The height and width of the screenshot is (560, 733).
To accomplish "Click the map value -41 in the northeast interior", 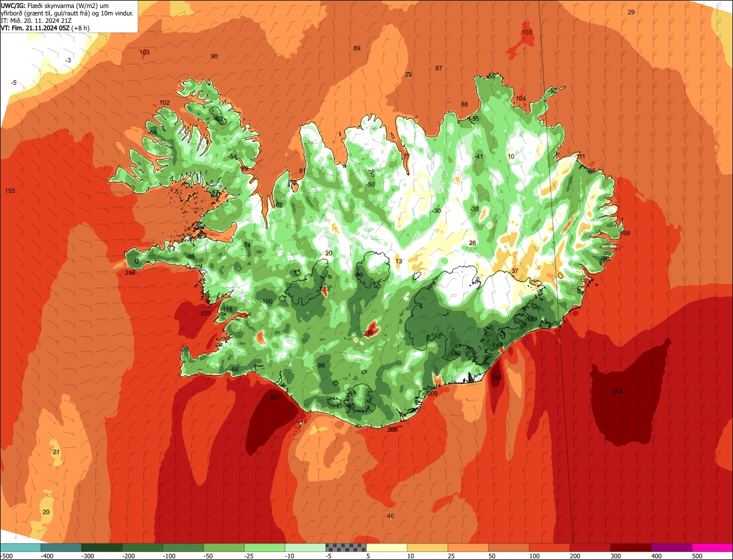I will tap(479, 156).
